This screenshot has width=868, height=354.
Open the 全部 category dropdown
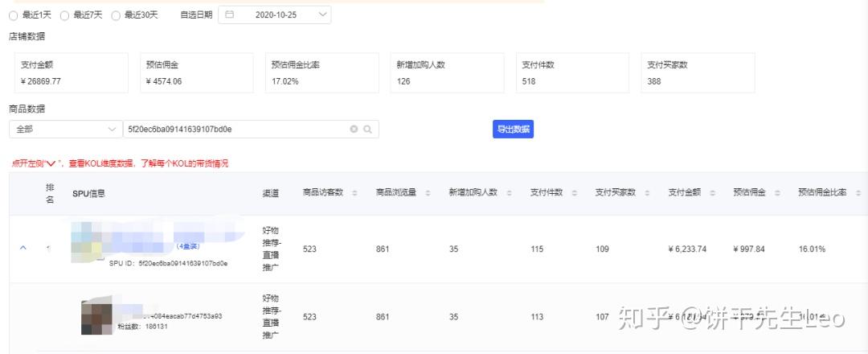pyautogui.click(x=66, y=129)
